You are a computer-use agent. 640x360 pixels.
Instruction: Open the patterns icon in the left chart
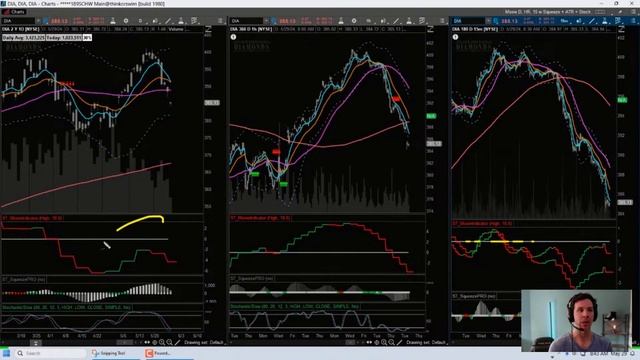click(x=195, y=21)
